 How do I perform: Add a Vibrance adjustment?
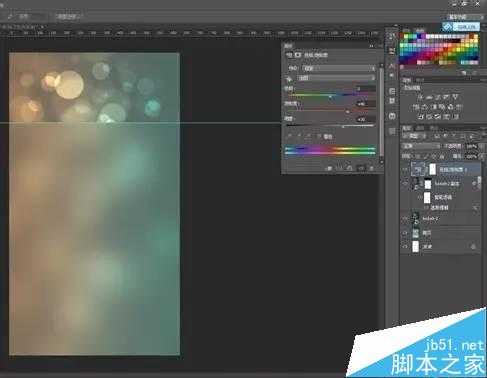[455, 97]
